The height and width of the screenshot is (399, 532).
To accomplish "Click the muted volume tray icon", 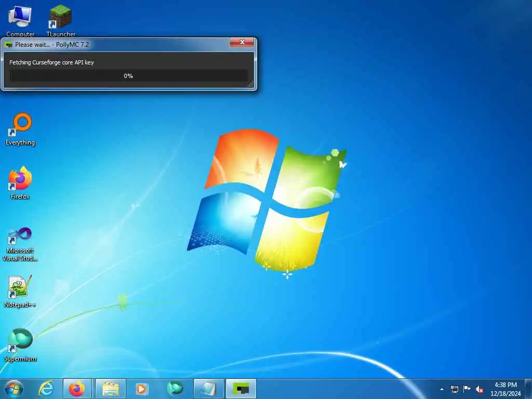I will tap(480, 389).
